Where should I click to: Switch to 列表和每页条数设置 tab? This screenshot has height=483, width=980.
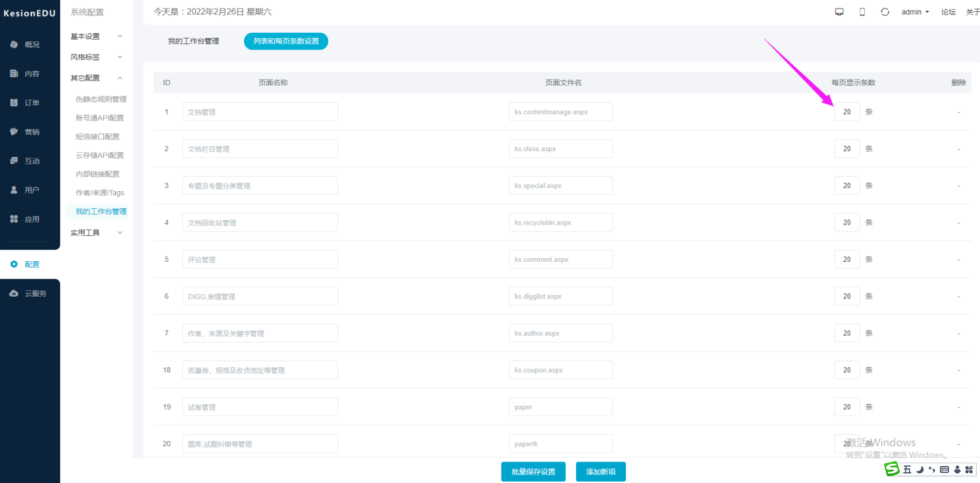click(x=286, y=41)
